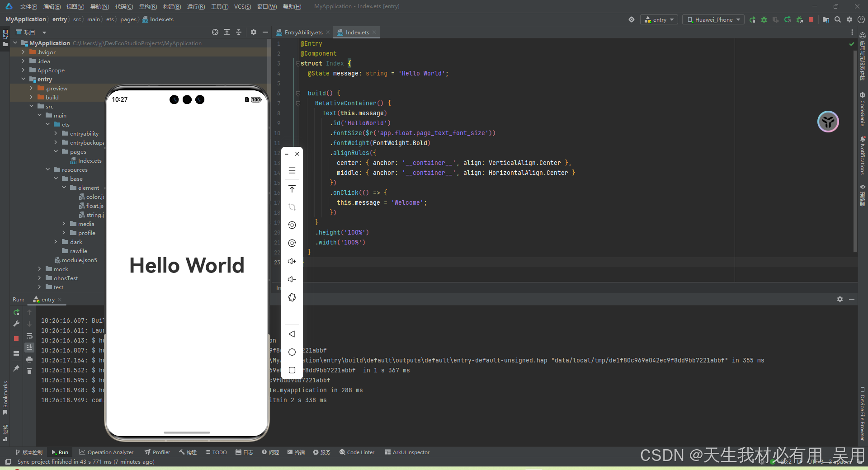Open the emulator toolbar hamburger menu
This screenshot has width=868, height=470.
[x=292, y=170]
